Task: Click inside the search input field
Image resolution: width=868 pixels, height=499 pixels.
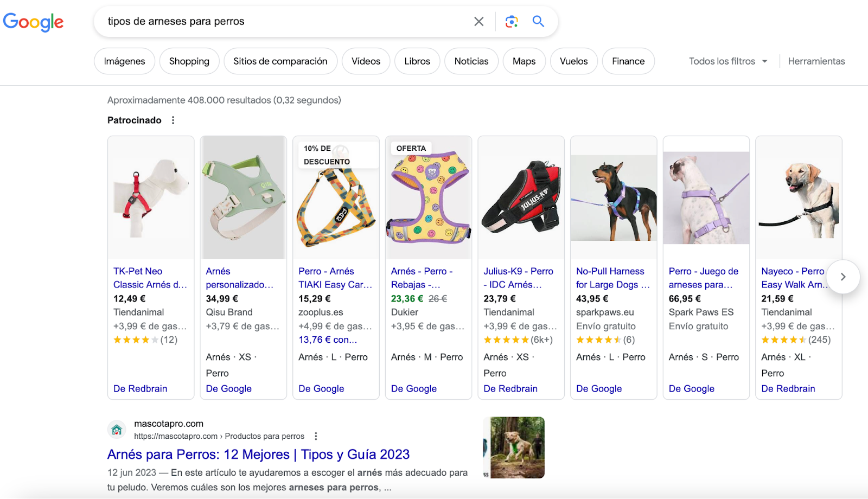Action: pyautogui.click(x=271, y=21)
